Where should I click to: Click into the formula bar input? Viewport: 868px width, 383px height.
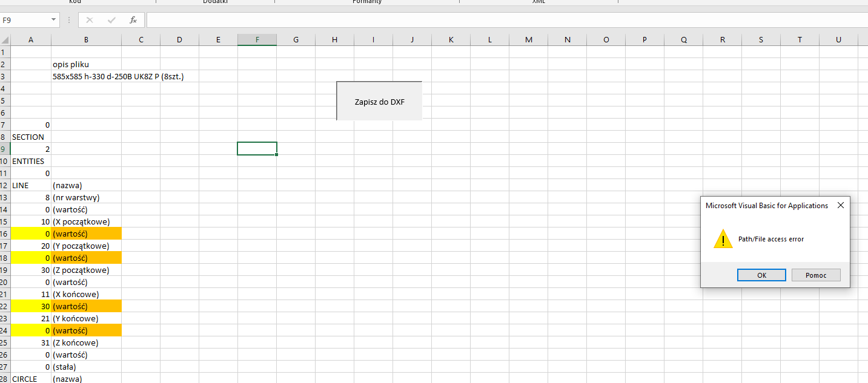tap(506, 20)
